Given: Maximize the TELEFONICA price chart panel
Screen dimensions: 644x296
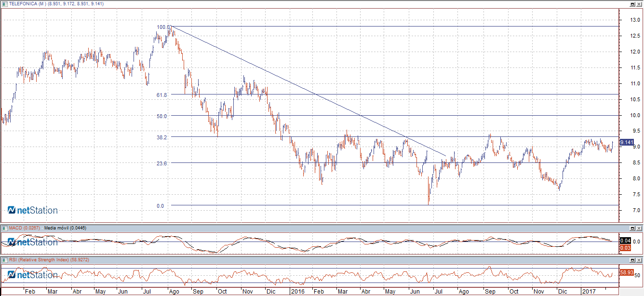Looking at the screenshot, I should (632, 4).
